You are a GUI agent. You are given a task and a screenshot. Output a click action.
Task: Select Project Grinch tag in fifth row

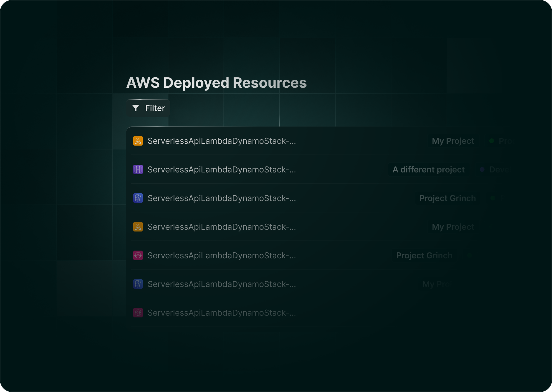(424, 255)
